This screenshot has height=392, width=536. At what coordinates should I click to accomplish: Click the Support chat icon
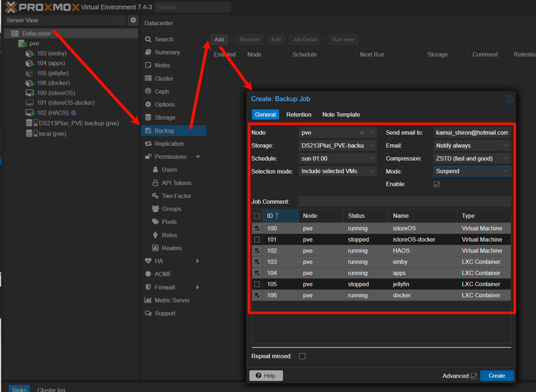pos(148,313)
